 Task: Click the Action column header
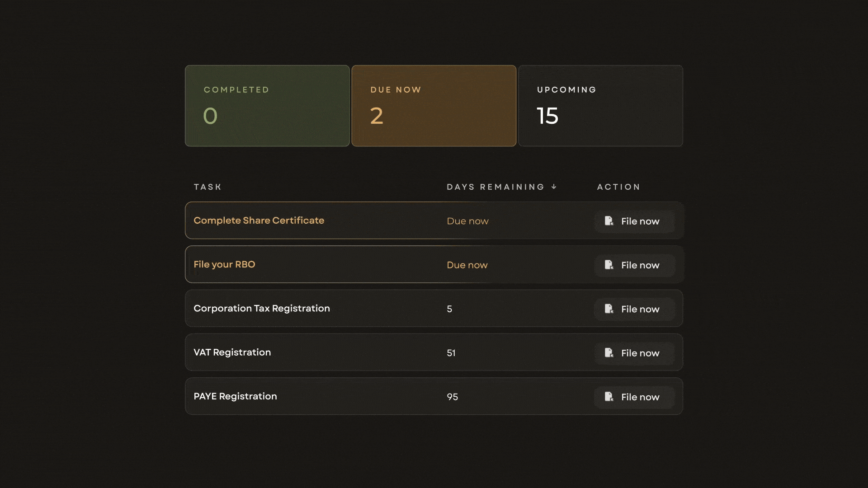pos(618,187)
